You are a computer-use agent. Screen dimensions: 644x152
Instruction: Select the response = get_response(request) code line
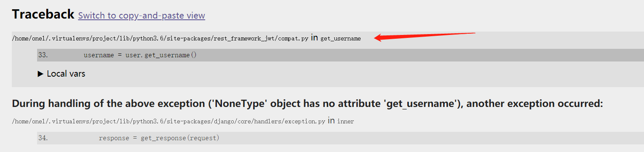coord(340,138)
